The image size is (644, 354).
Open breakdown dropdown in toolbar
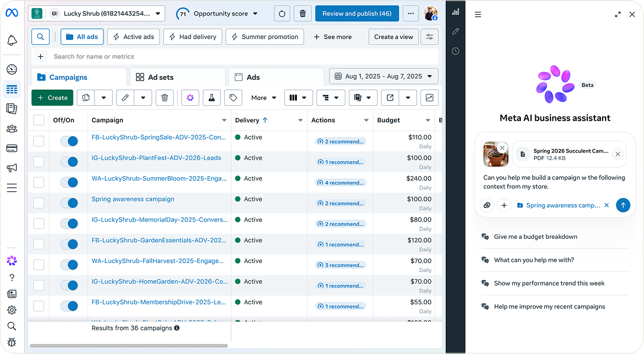(x=331, y=98)
